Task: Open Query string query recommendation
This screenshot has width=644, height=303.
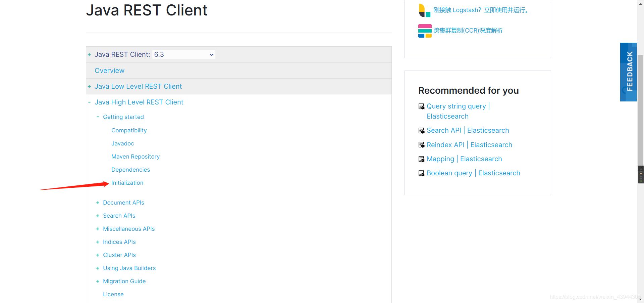Action: [458, 111]
